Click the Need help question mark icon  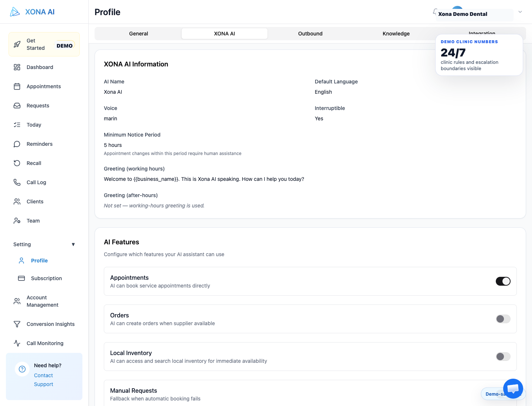click(22, 369)
